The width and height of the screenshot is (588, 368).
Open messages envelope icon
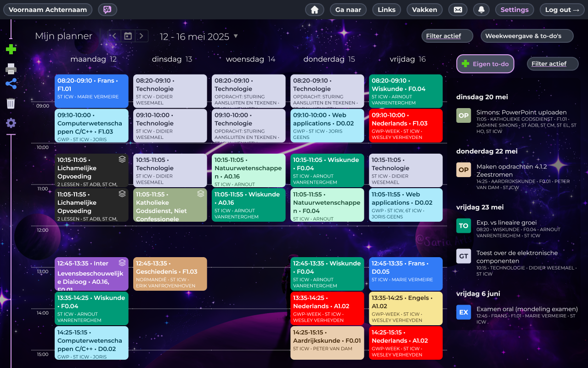click(458, 10)
